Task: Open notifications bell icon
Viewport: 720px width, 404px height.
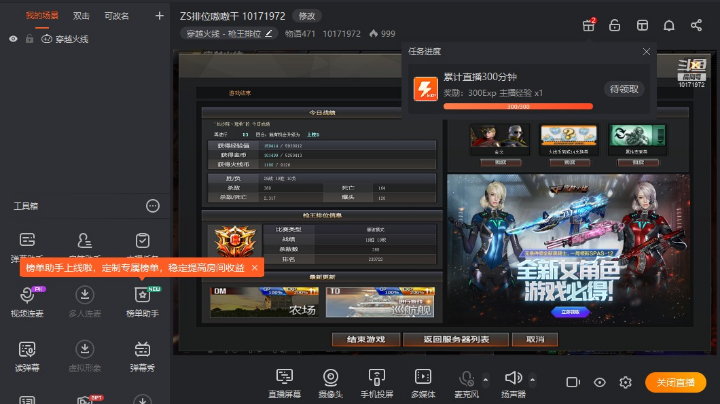Action: [669, 25]
